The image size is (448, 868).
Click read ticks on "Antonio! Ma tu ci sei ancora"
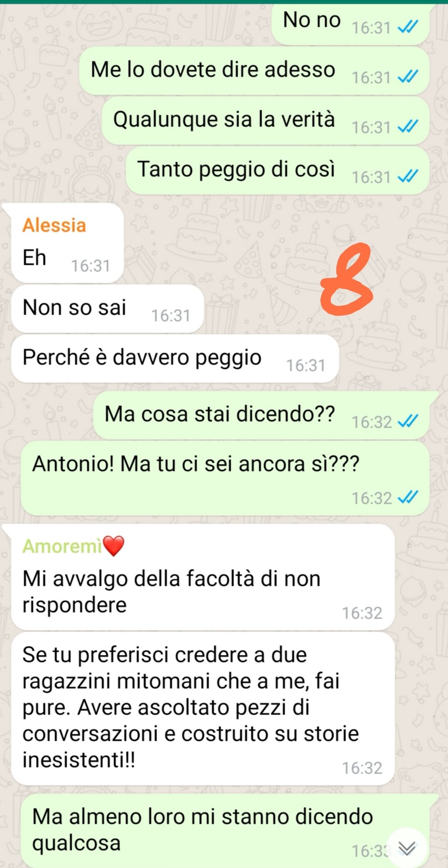408,498
